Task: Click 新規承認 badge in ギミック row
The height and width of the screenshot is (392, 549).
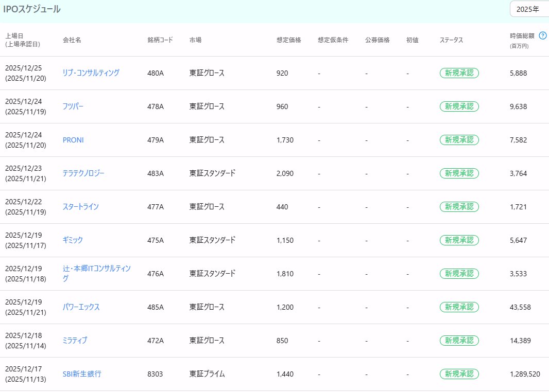Action: click(459, 240)
